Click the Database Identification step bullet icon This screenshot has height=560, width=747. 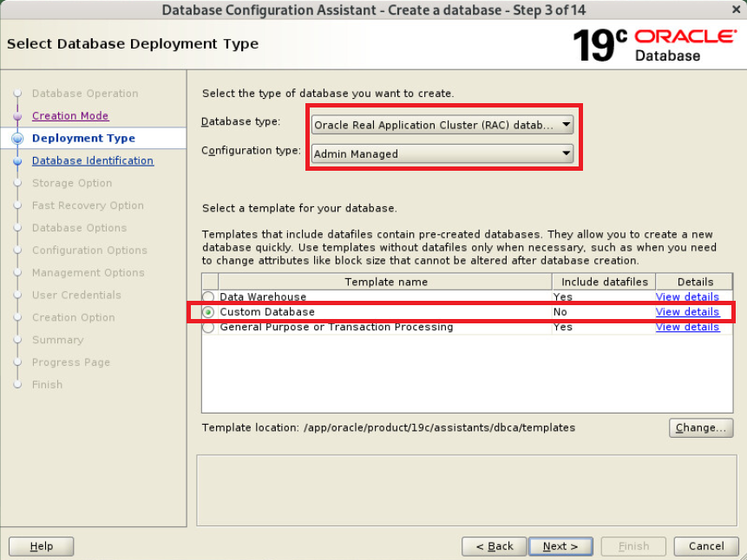point(17,161)
